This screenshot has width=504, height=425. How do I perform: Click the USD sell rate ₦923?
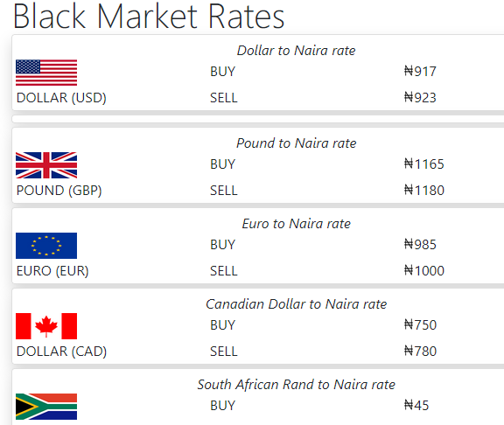420,98
